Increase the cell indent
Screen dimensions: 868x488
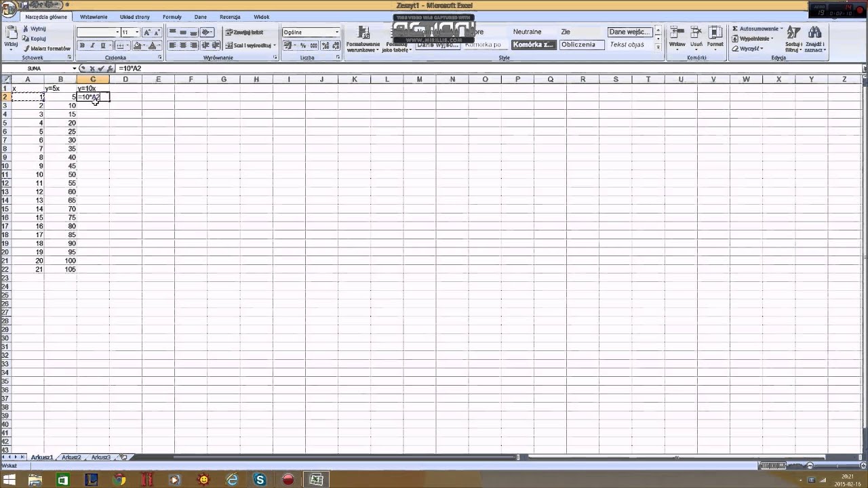[216, 45]
